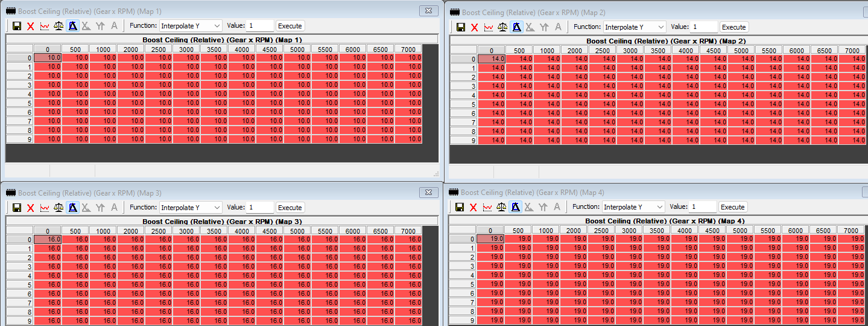Viewport: 868px width, 326px height.
Task: Open the graph view icon in Map 3
Action: tap(45, 208)
